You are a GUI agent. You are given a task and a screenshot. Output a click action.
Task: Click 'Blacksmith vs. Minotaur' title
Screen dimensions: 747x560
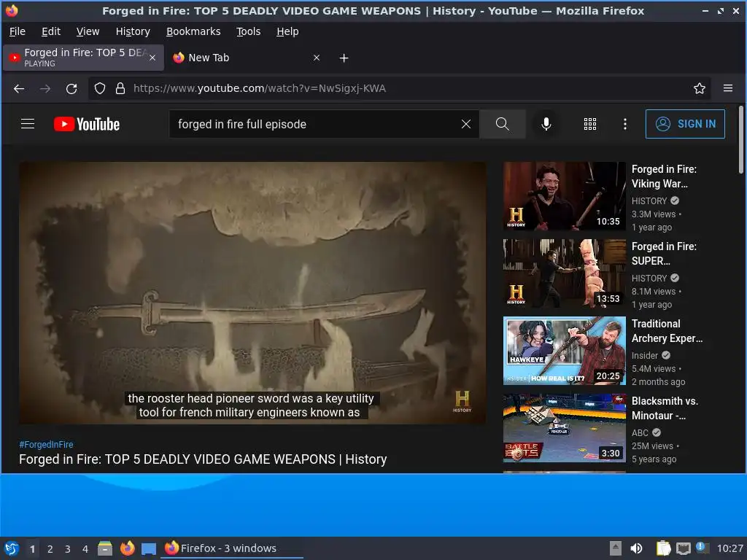[x=665, y=408]
